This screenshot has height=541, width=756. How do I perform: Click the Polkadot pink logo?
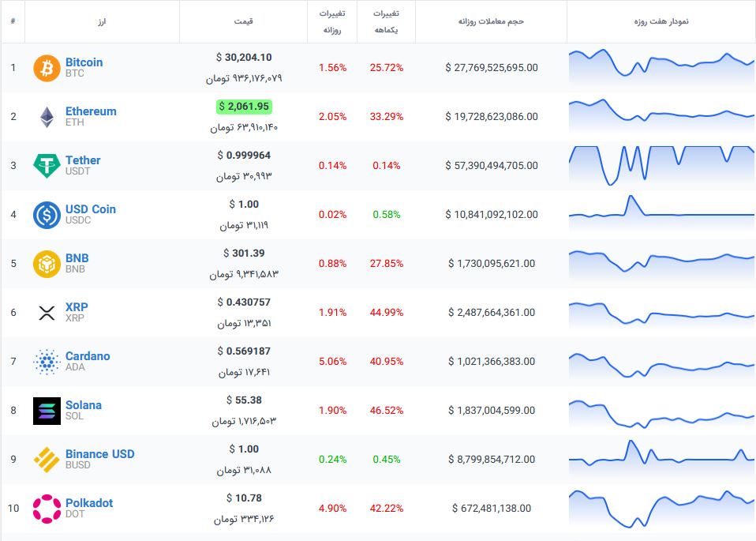point(47,509)
